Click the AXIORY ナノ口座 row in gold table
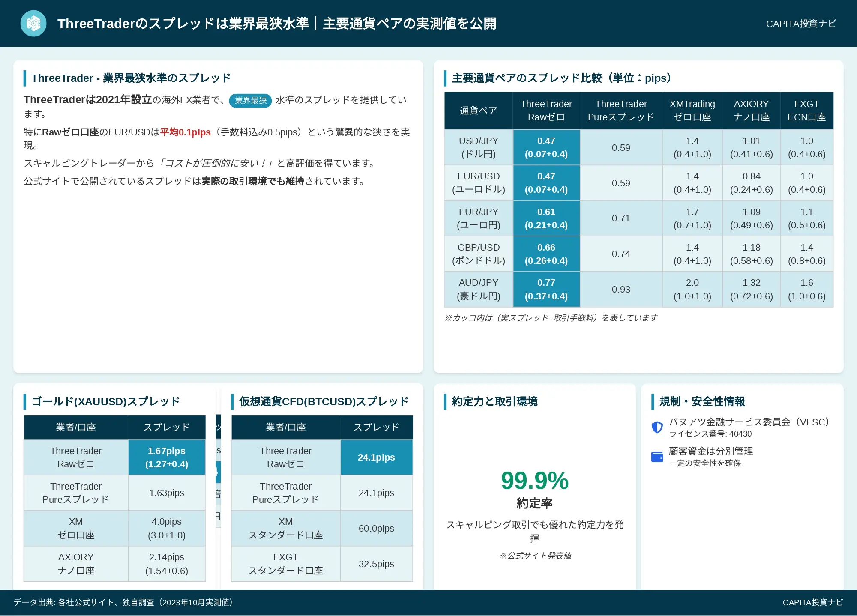This screenshot has height=616, width=857. (114, 564)
